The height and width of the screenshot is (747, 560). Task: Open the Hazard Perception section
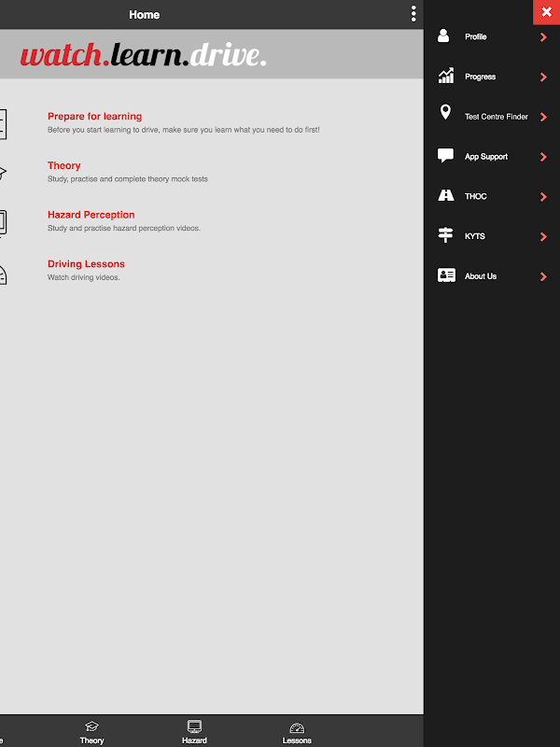point(91,215)
